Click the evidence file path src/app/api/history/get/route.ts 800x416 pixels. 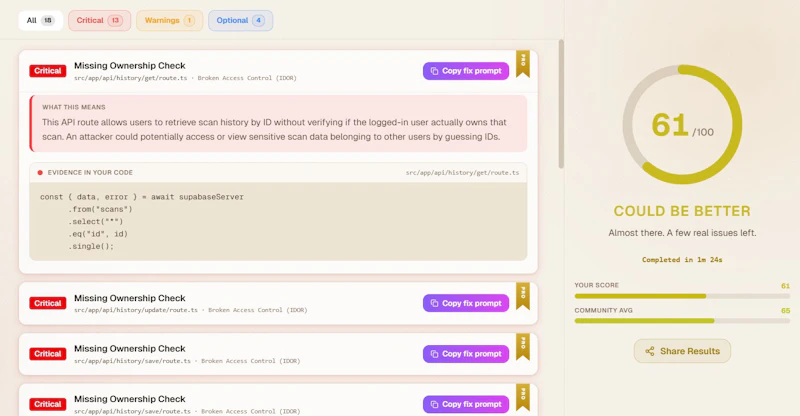462,173
